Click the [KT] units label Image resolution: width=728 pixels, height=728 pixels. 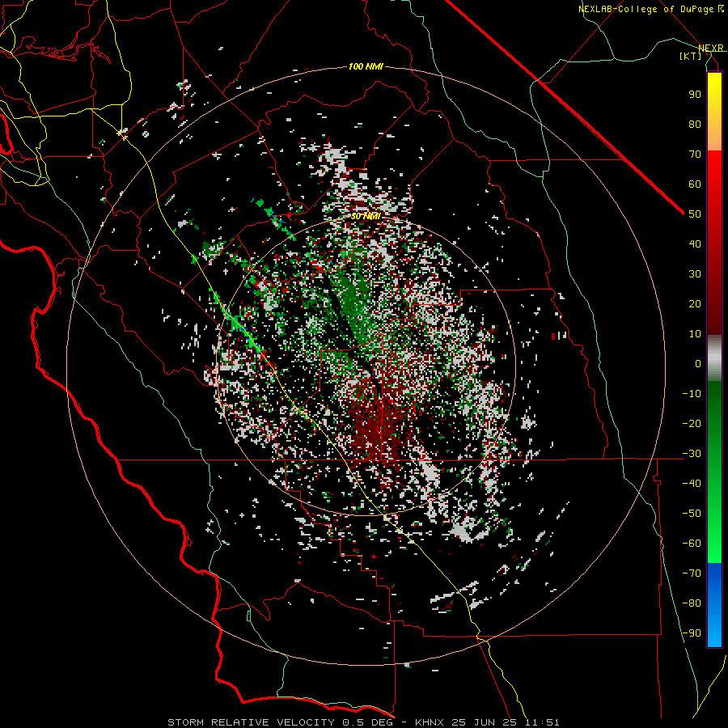pyautogui.click(x=691, y=56)
